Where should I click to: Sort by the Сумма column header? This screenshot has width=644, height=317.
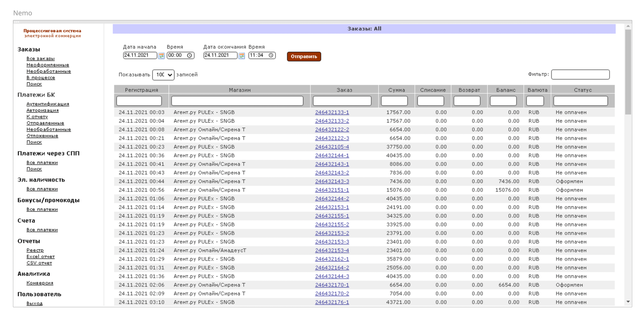pyautogui.click(x=396, y=90)
